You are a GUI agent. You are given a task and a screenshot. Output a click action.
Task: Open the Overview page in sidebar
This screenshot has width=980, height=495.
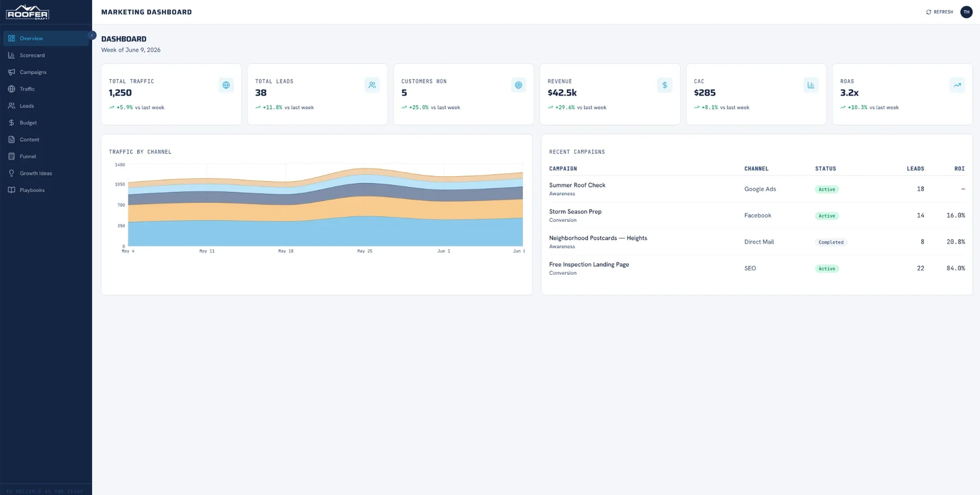tap(46, 39)
